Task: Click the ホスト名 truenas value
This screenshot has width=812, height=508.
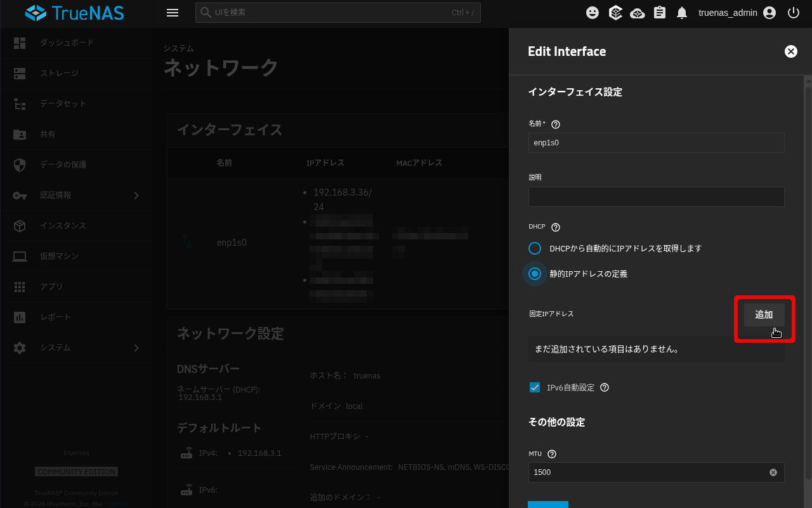Action: point(367,375)
